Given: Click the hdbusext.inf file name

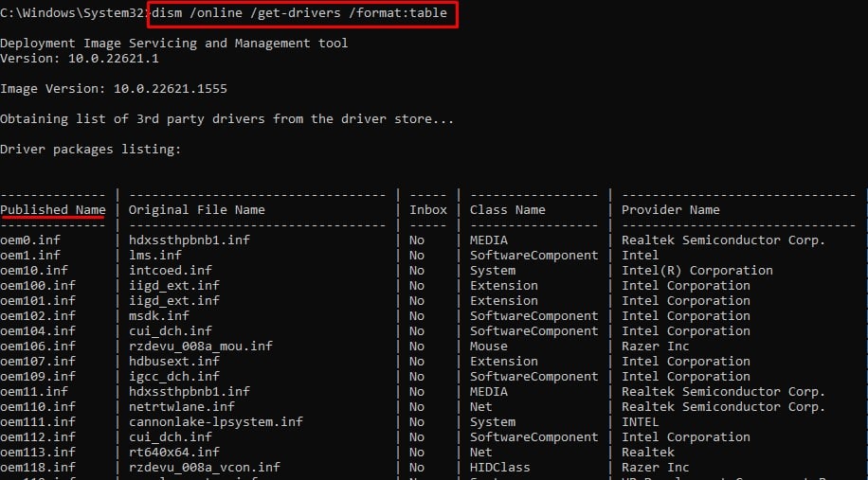Looking at the screenshot, I should (173, 362).
